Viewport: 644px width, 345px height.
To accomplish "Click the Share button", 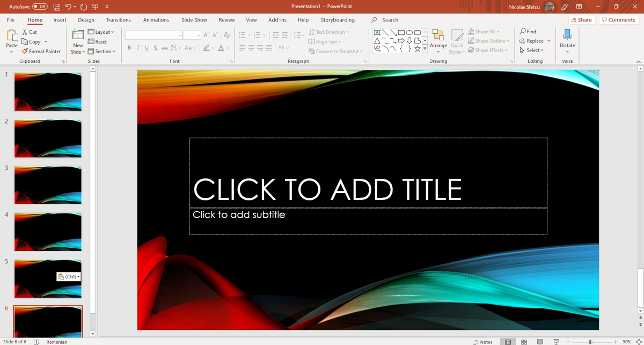I will click(x=582, y=20).
